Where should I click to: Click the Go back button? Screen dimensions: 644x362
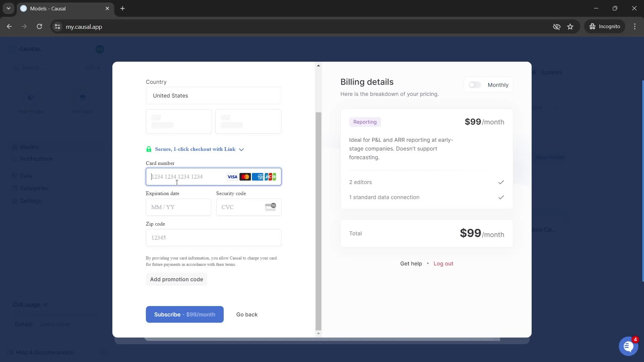(x=247, y=314)
